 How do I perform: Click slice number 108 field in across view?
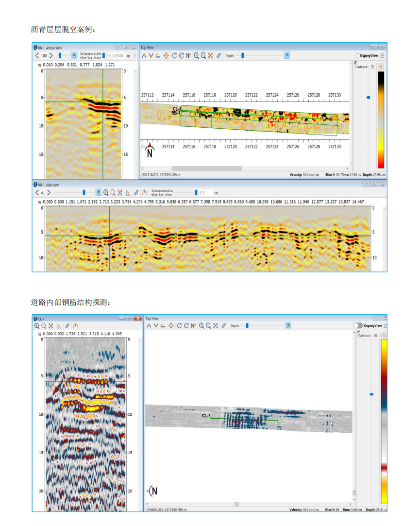(44, 56)
